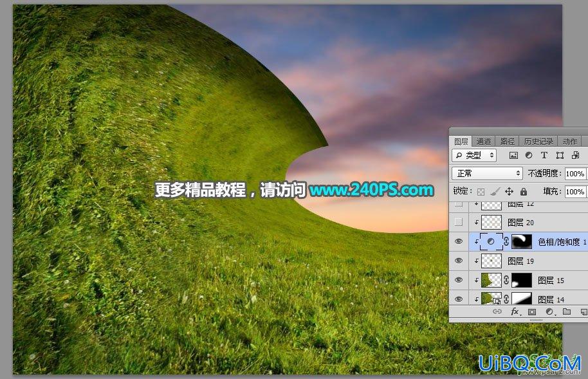Click the link layers chain icon
588x379 pixels.
click(x=497, y=311)
